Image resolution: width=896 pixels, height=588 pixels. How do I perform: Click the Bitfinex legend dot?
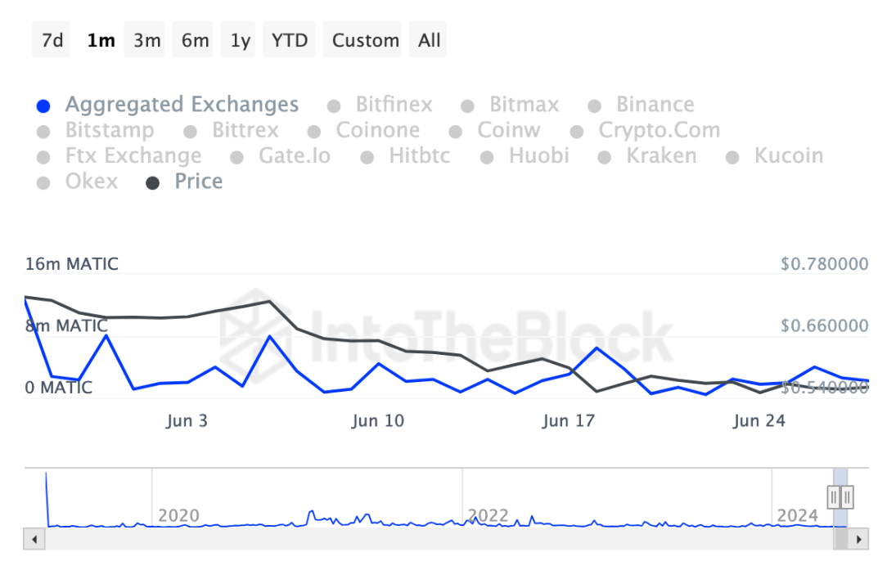(x=334, y=106)
